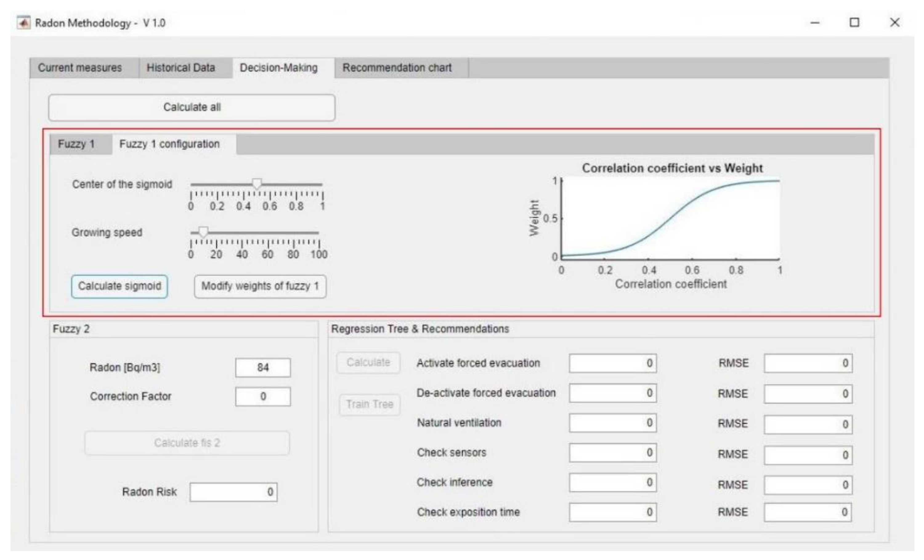Select the Recommendation chart tab
Screen dimensions: 924x560
tap(397, 68)
